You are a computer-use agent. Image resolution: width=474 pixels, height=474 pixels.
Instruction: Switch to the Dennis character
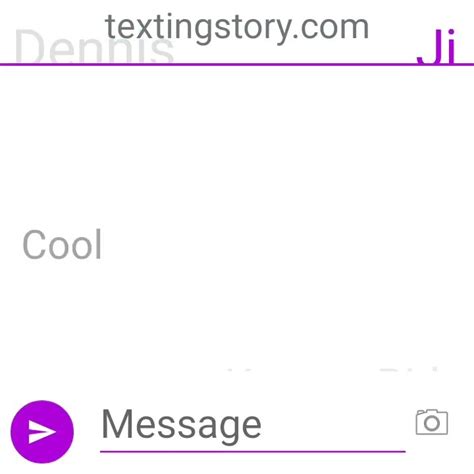click(x=94, y=47)
